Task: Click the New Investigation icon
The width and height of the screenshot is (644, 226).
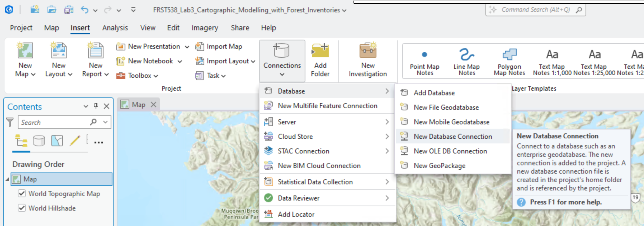Action: coord(368,51)
